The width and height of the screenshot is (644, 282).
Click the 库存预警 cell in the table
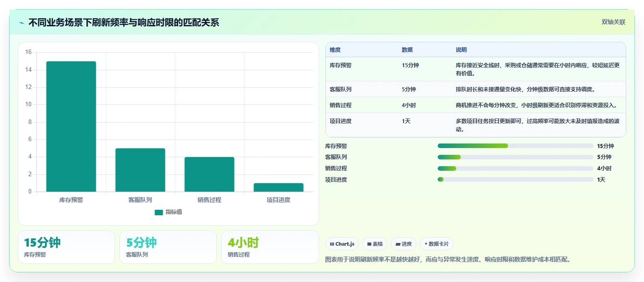[340, 65]
